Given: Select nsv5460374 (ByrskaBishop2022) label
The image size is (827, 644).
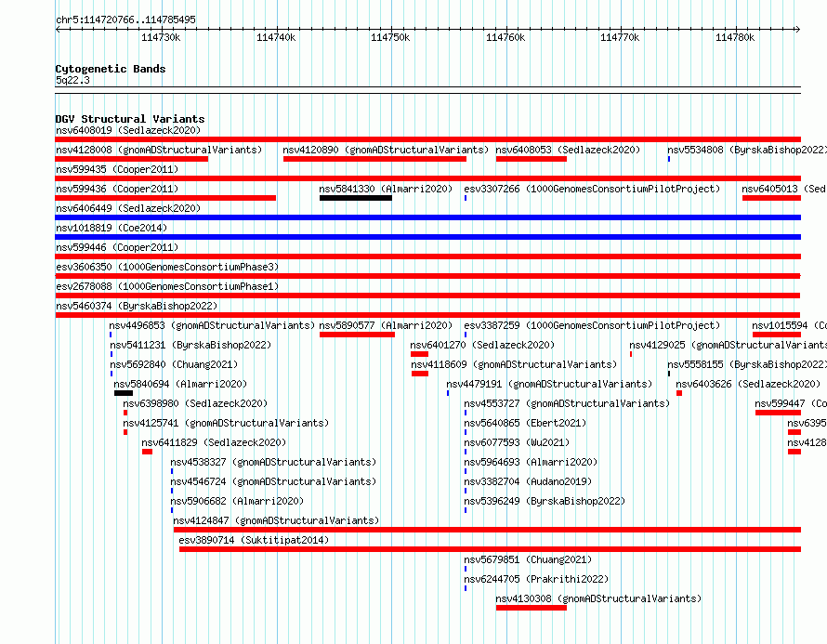Looking at the screenshot, I should point(137,306).
